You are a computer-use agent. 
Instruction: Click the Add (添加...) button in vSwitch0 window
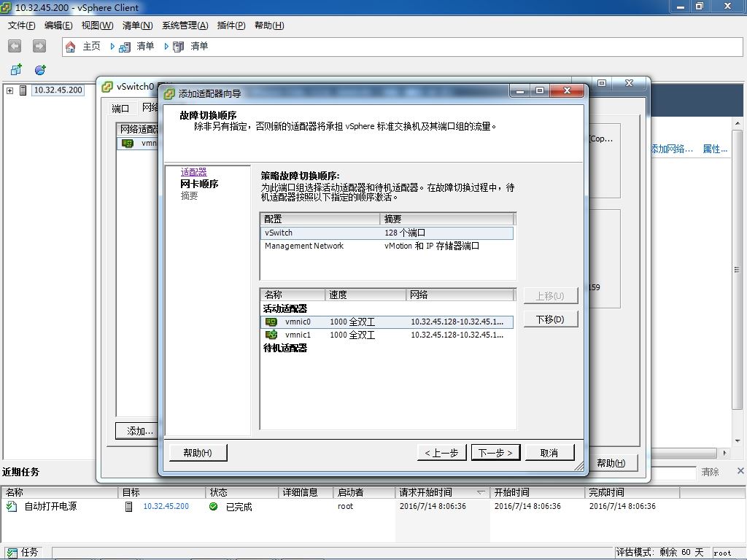pos(137,431)
